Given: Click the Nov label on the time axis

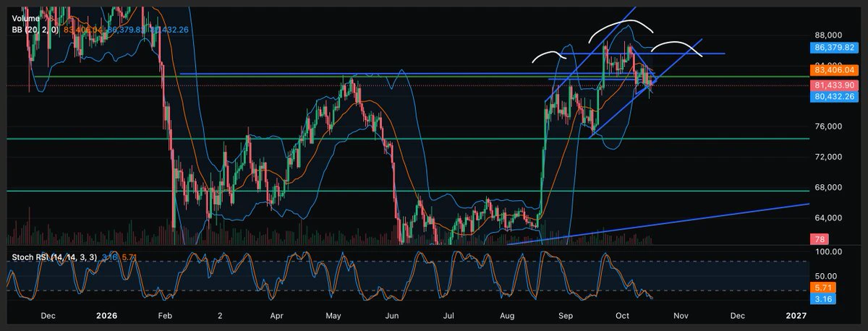Looking at the screenshot, I should 680,316.
